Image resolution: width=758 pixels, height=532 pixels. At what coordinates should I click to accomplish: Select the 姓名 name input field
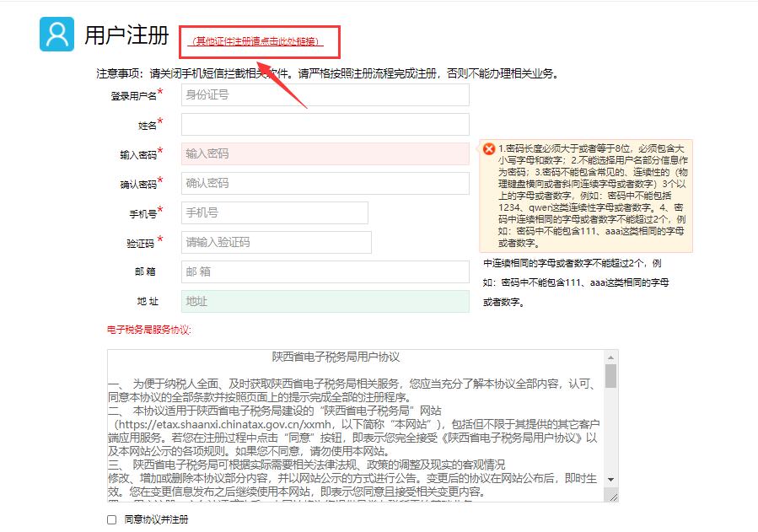click(325, 124)
